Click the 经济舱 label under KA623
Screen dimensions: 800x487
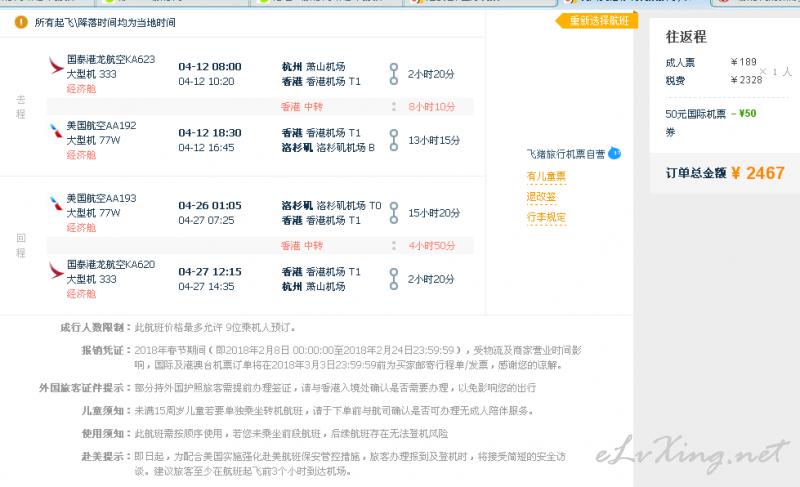(x=81, y=89)
